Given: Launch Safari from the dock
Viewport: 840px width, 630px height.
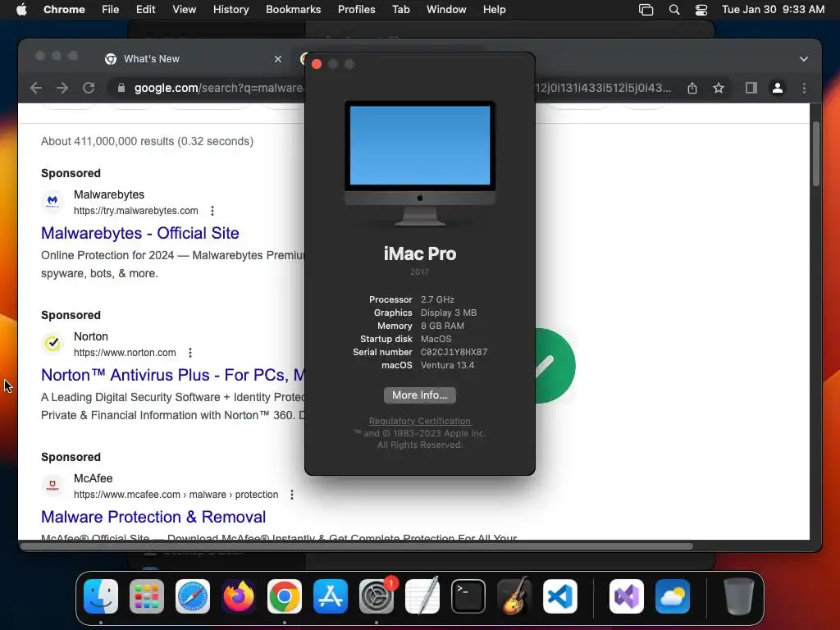Looking at the screenshot, I should point(192,596).
